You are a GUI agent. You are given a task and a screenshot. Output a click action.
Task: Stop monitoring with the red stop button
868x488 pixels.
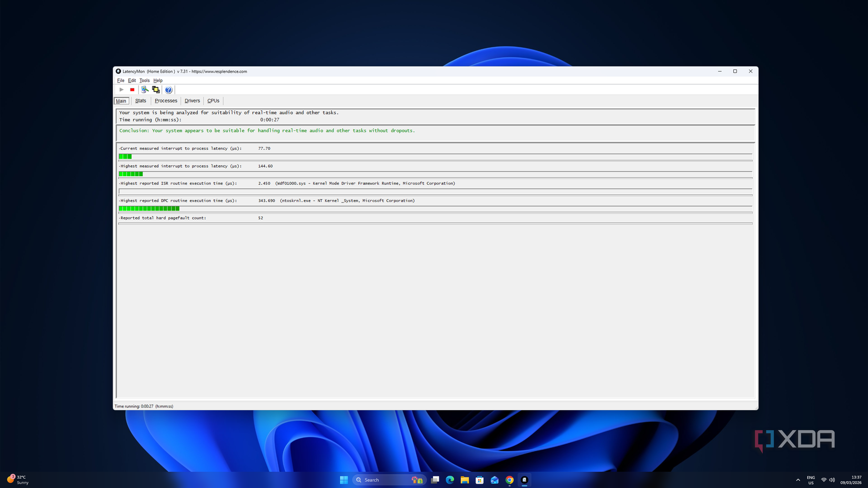pos(132,90)
